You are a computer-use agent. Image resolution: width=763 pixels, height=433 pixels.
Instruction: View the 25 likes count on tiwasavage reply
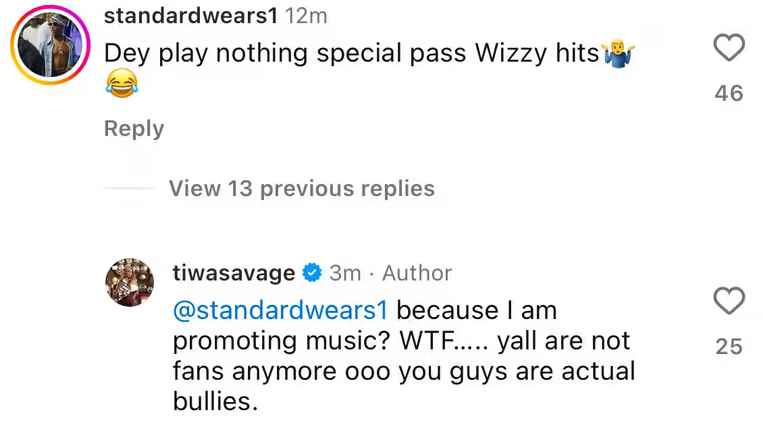coord(729,346)
